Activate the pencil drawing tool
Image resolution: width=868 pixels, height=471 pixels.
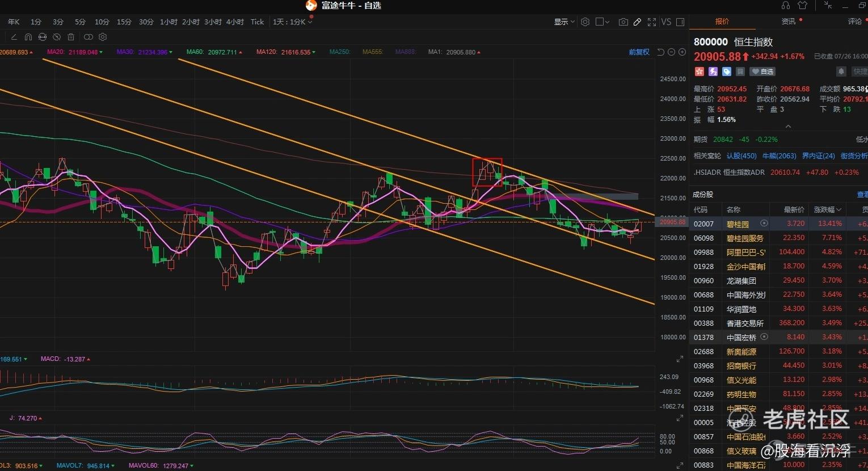[638, 22]
